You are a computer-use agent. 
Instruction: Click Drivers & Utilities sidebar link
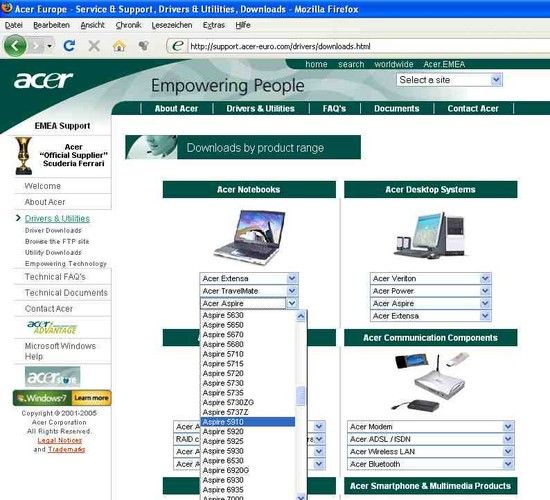click(57, 219)
